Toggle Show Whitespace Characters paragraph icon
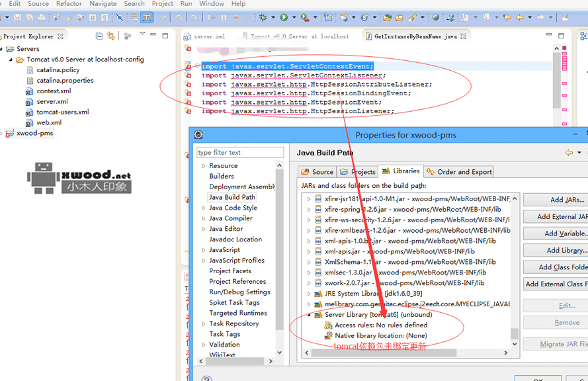 click(105, 17)
